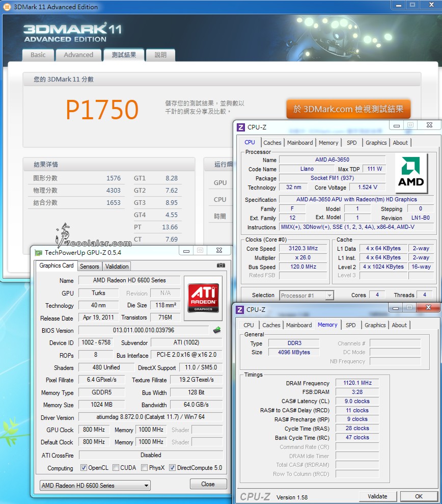Open the 測試結果 tab in 3DMark
The image size is (442, 504).
pyautogui.click(x=124, y=55)
